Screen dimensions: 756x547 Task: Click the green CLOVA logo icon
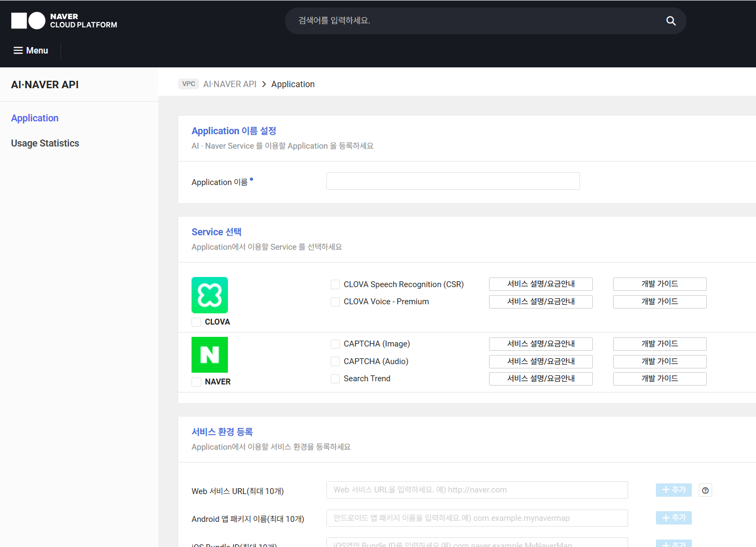click(x=210, y=295)
